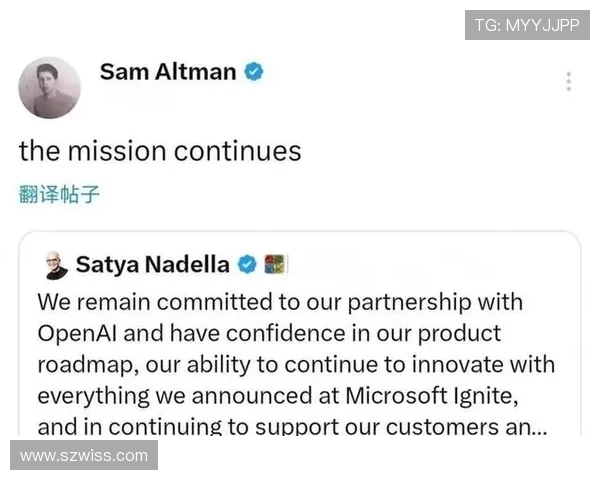Click the Satya Nadella name in the quote

coord(152,265)
